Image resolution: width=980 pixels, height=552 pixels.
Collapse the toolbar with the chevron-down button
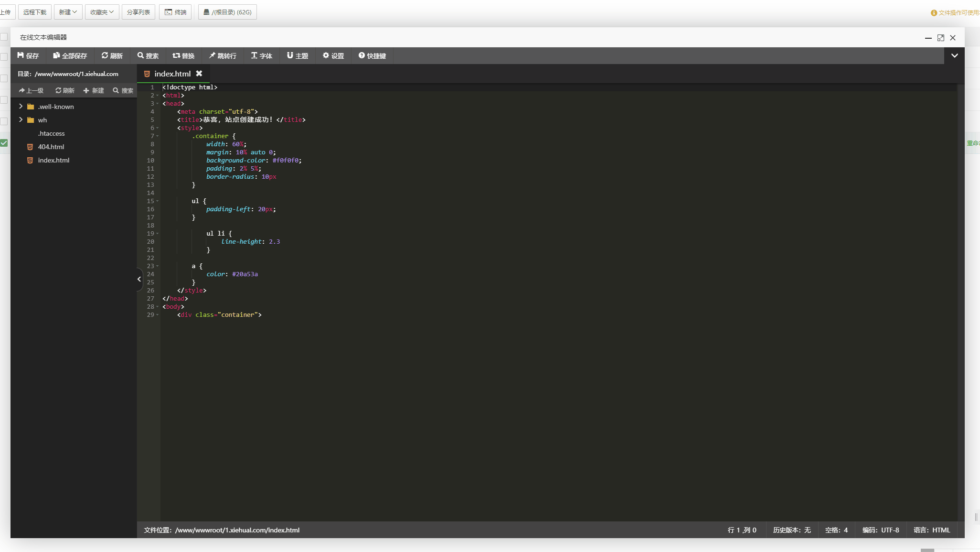954,56
